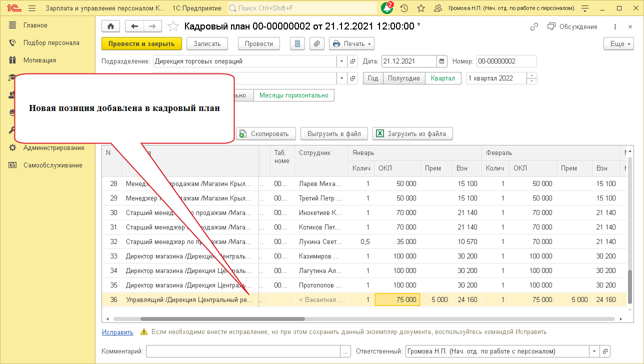The width and height of the screenshot is (644, 364).
Task: Open the Самообслуживание section
Action: coord(53,165)
